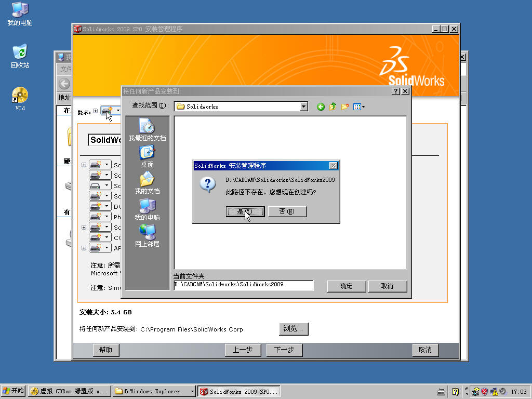Open My Recent Documents shortcut
This screenshot has width=532, height=399.
(x=147, y=129)
